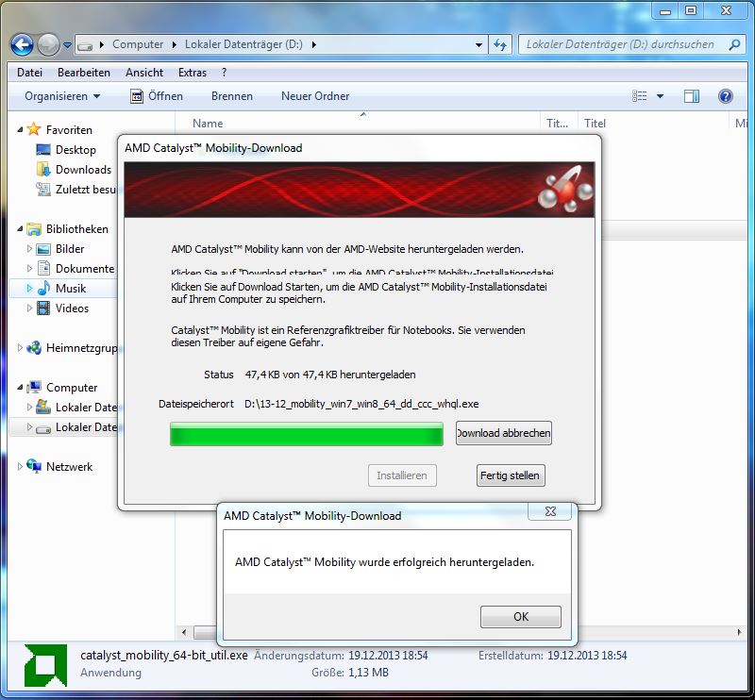This screenshot has height=700, width=755.
Task: Click the Heimnetzgruppe icon
Action: click(x=34, y=347)
